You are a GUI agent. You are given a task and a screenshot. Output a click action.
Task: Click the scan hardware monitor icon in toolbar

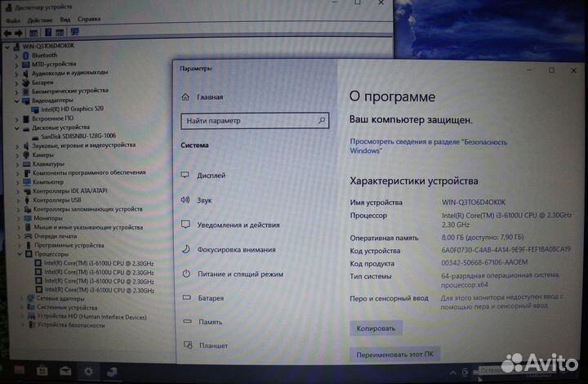pyautogui.click(x=74, y=32)
